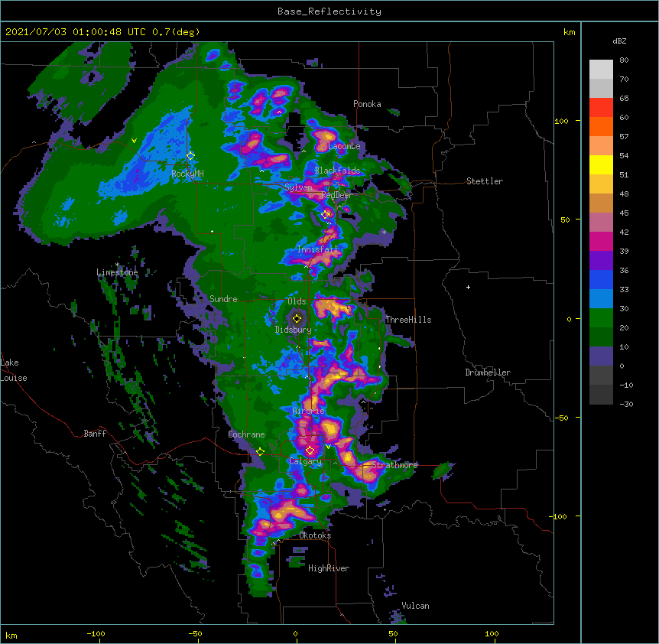Image resolution: width=659 pixels, height=644 pixels.
Task: Select the purple 36-39 dBZ legend swatch
Action: click(601, 261)
